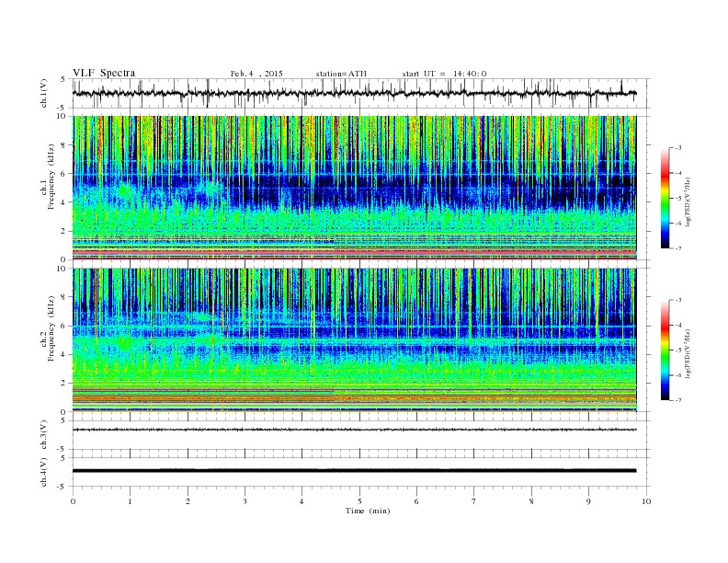
Task: Click the '7' tick on time axis
Action: tap(474, 501)
